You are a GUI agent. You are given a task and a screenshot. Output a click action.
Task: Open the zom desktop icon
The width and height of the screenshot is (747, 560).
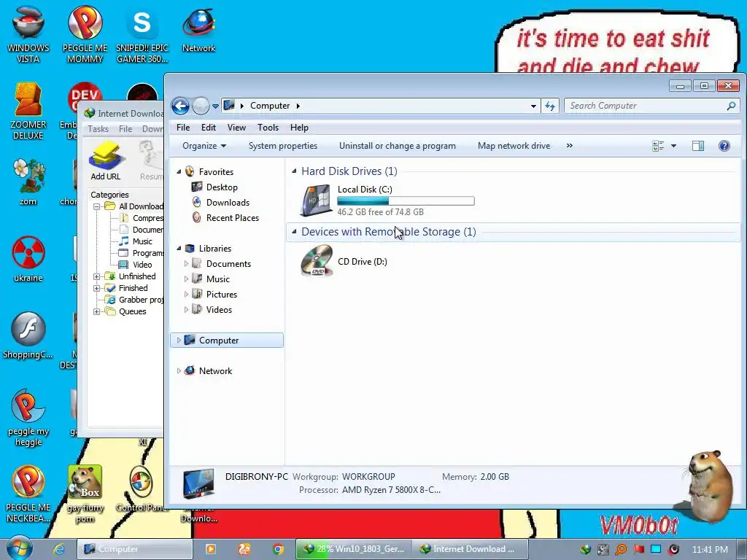point(28,182)
